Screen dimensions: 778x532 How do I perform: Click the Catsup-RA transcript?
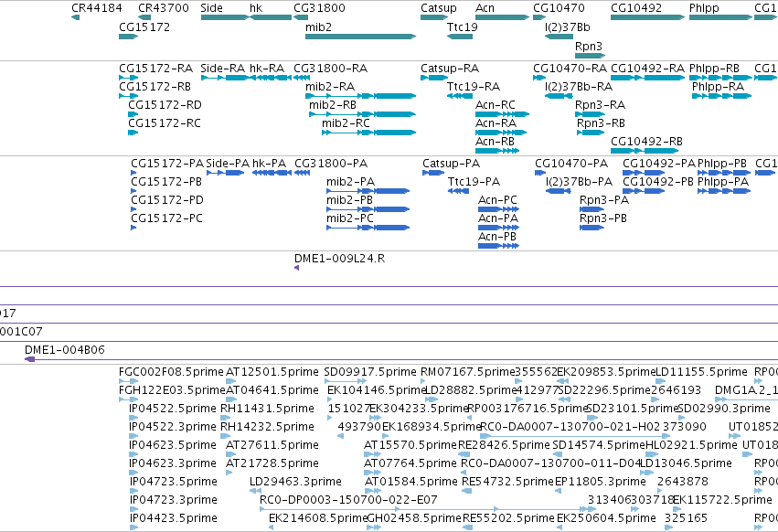click(x=434, y=78)
